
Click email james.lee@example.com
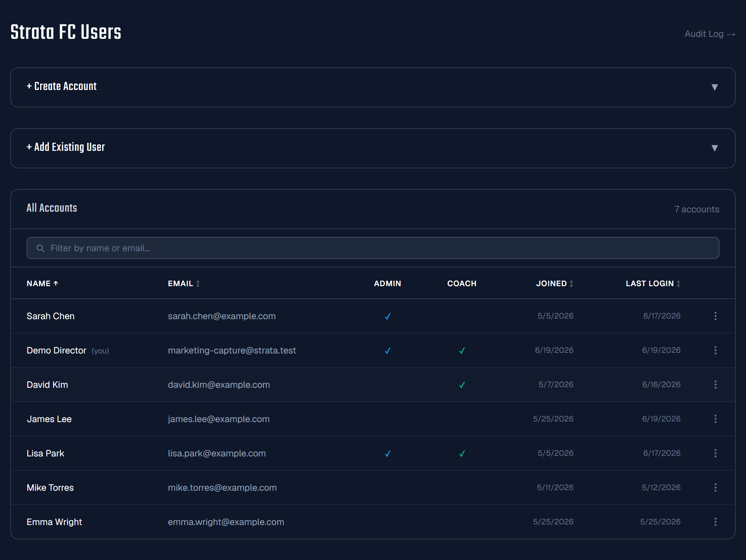pyautogui.click(x=219, y=419)
